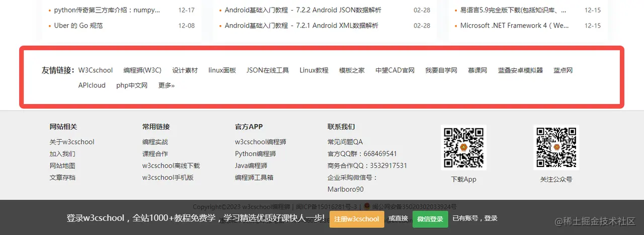
Task: Show more friendly links via 更多»
Action: (x=167, y=86)
